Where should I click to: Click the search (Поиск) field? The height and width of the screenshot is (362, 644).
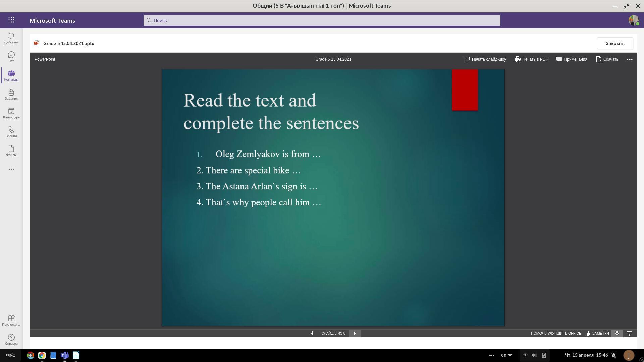tap(322, 20)
